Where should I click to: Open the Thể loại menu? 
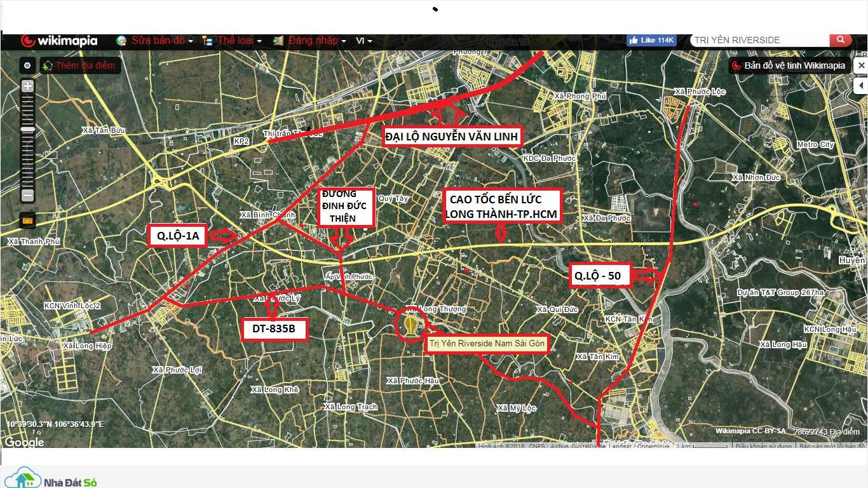pos(235,41)
